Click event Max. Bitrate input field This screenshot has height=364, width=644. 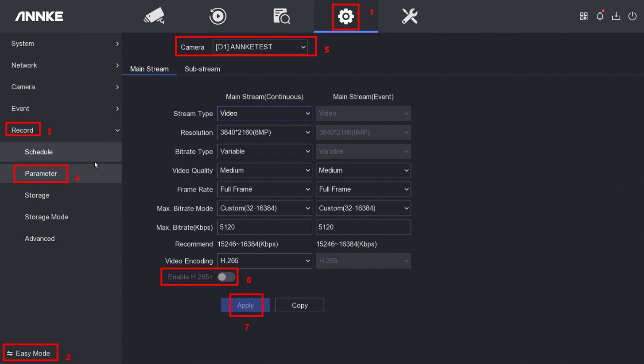(363, 227)
